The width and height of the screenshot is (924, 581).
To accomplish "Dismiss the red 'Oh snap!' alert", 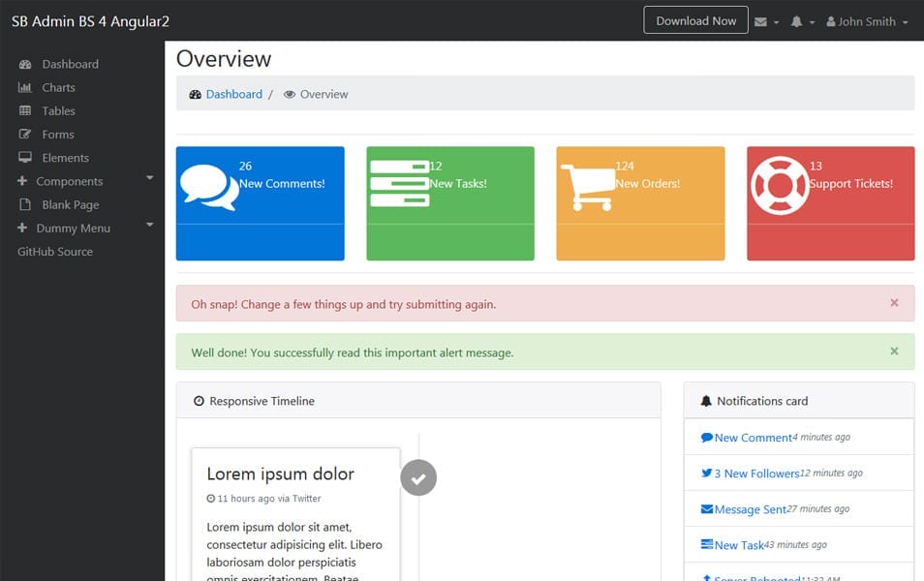I will 894,302.
